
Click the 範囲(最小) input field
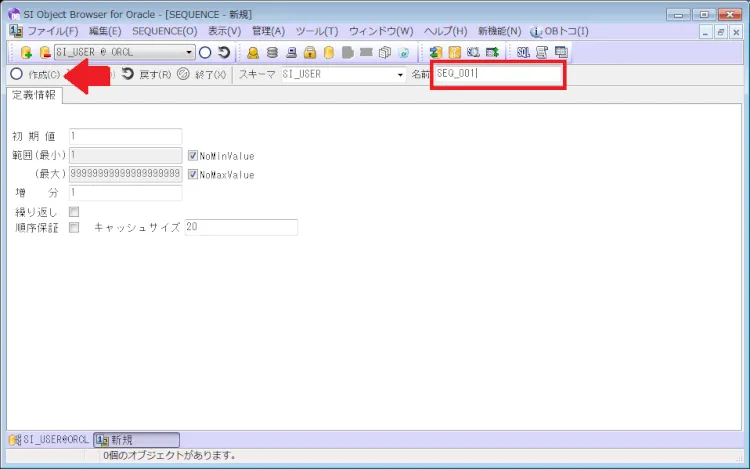coord(126,155)
